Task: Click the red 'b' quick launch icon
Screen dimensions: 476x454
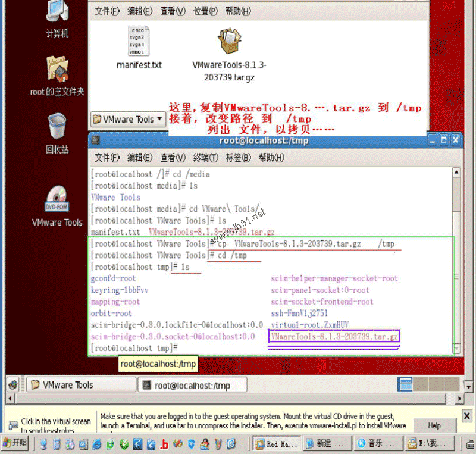Action: coord(164,444)
